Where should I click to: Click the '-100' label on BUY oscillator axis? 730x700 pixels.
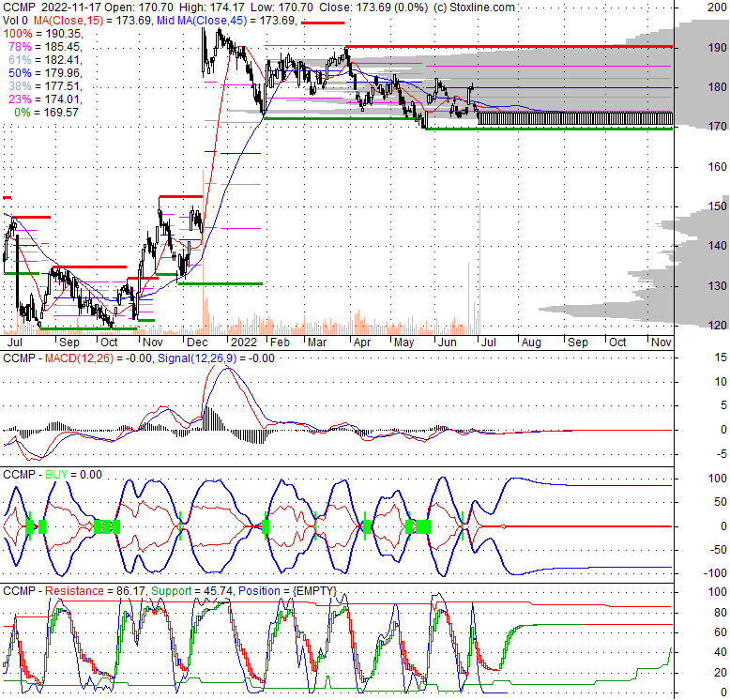click(715, 573)
